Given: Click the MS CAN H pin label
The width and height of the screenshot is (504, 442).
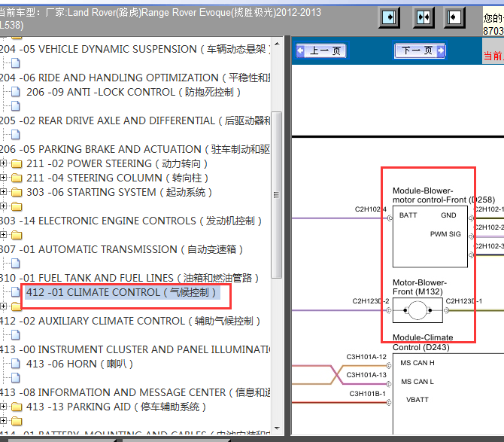Looking at the screenshot, I should (417, 363).
